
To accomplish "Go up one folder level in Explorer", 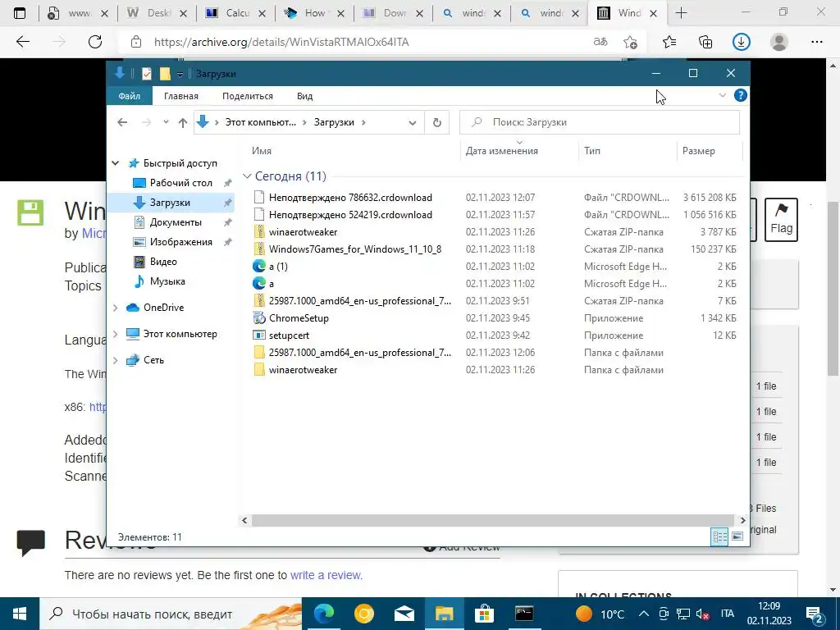I will (183, 123).
